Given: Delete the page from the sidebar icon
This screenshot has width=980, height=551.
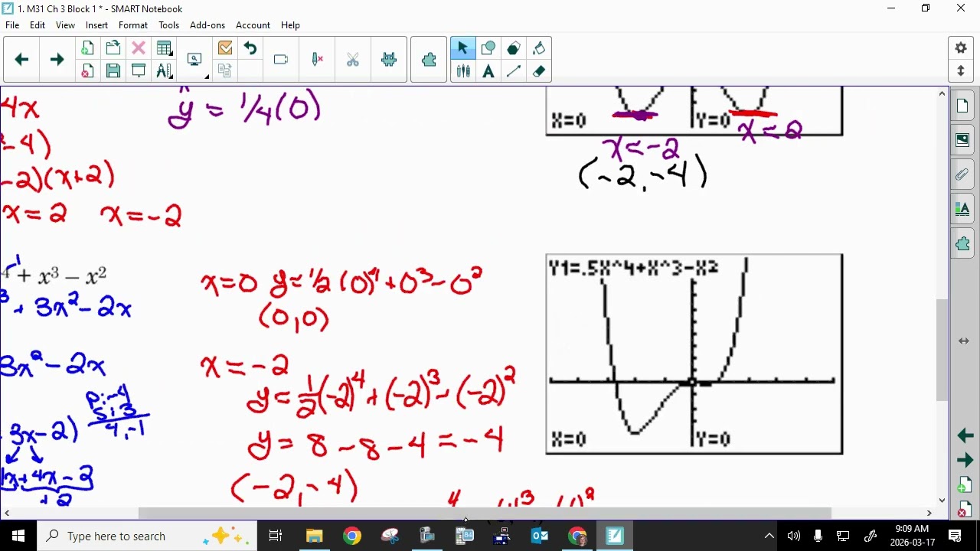Looking at the screenshot, I should [965, 510].
